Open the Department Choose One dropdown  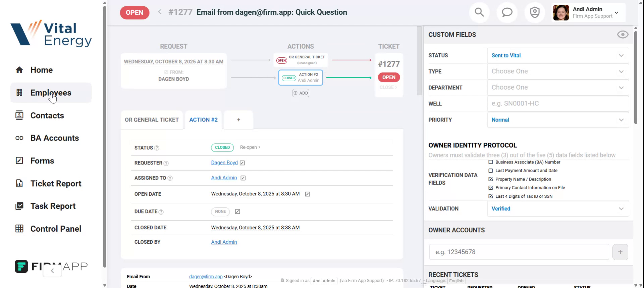click(x=557, y=88)
